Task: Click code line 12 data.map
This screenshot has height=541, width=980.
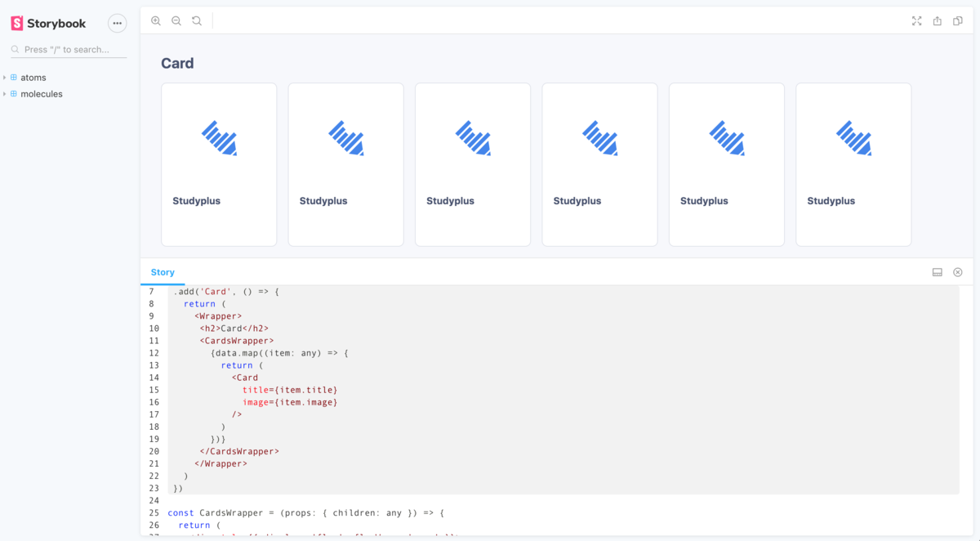Action: click(x=279, y=353)
